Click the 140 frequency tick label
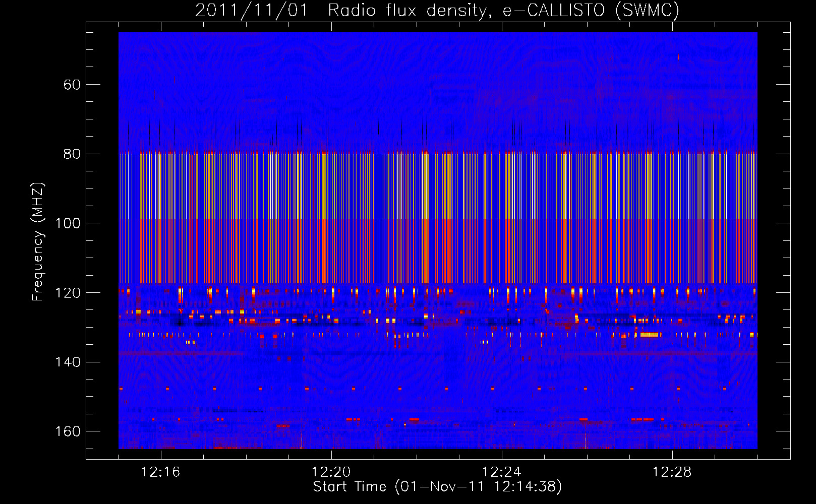The height and width of the screenshot is (504, 816). 68,362
